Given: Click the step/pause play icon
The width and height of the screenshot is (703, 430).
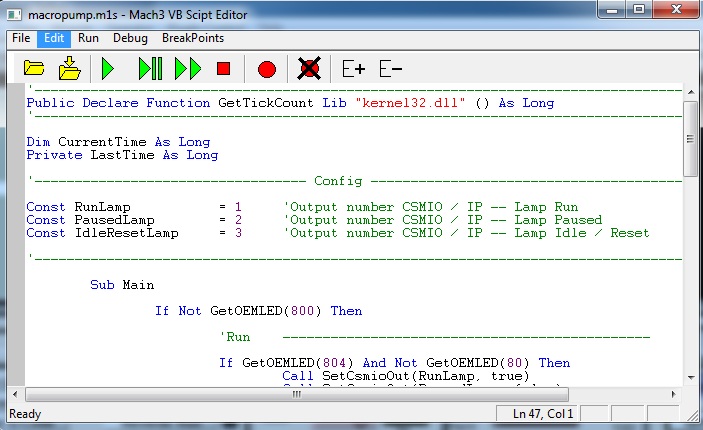Looking at the screenshot, I should click(x=150, y=69).
